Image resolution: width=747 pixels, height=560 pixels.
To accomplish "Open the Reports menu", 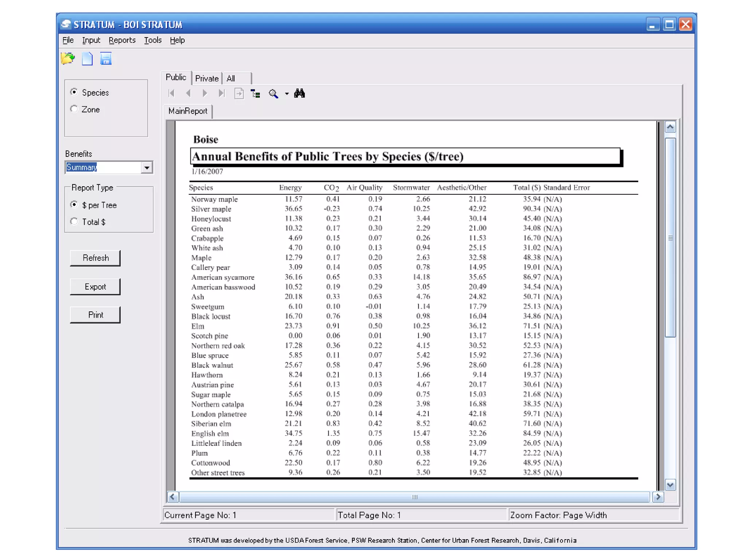I will click(x=122, y=40).
